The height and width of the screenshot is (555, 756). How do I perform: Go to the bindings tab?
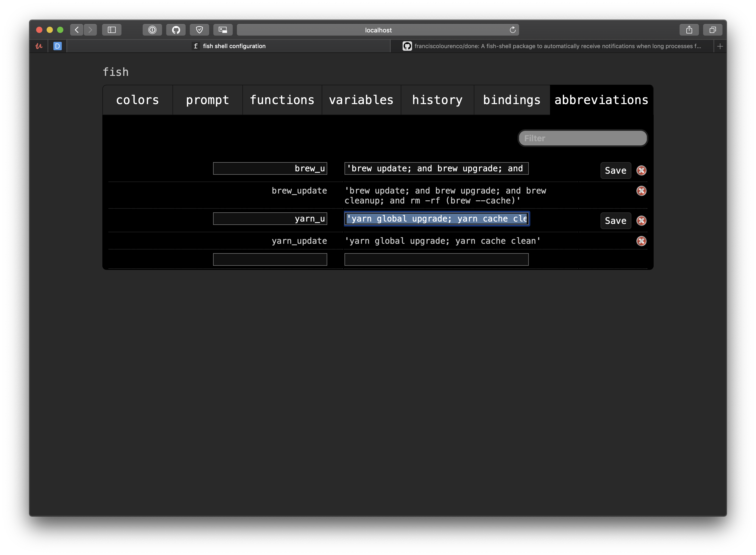[512, 100]
